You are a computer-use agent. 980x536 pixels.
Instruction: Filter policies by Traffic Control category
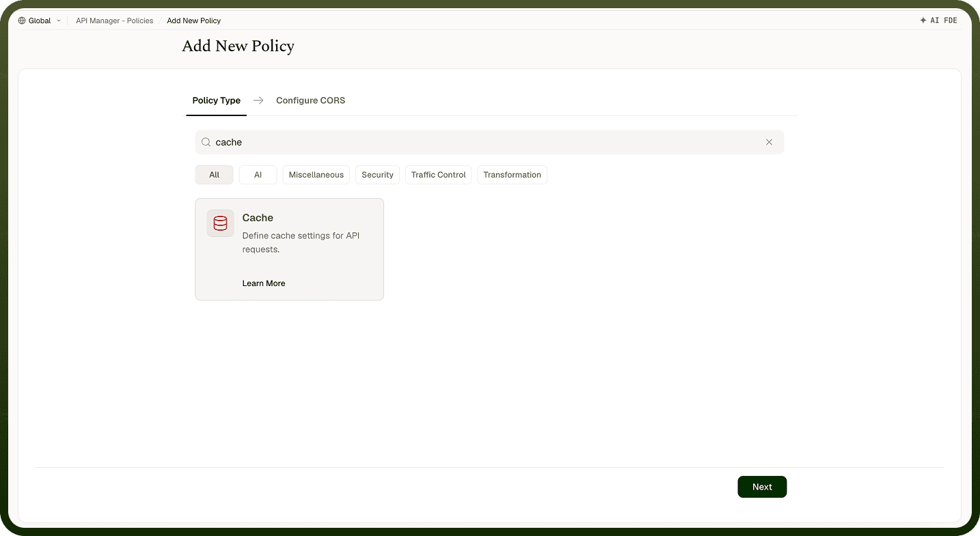439,175
